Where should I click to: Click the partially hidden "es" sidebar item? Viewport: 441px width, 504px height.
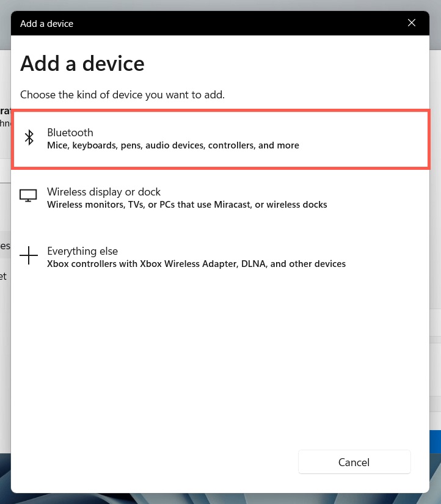5,246
